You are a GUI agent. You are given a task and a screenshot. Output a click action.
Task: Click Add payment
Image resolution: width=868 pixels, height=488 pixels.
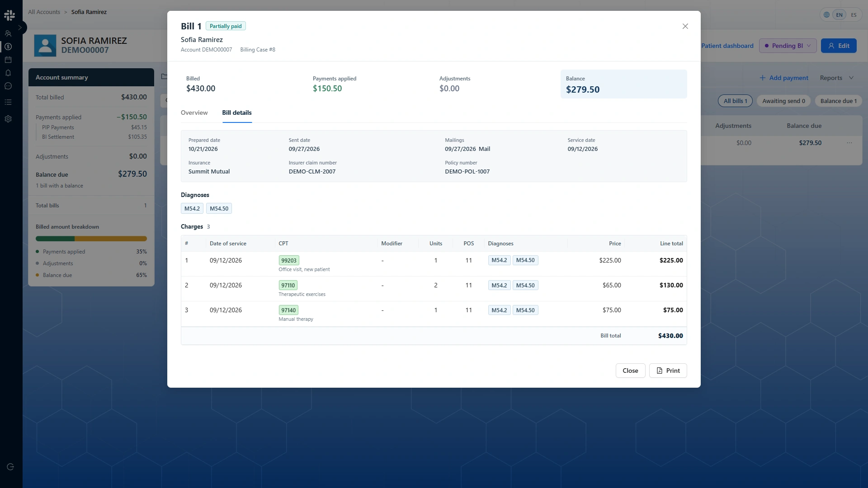pyautogui.click(x=784, y=78)
